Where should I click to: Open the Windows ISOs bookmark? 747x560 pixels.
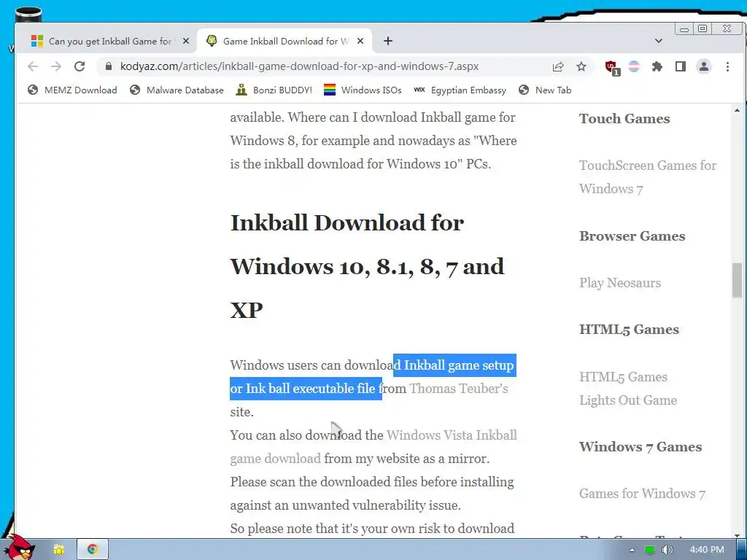[x=363, y=90]
